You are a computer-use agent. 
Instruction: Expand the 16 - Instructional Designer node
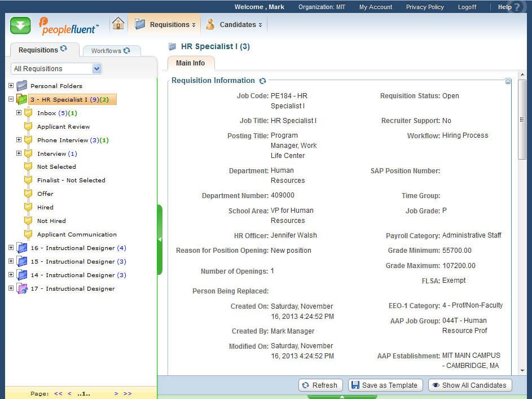coord(11,248)
